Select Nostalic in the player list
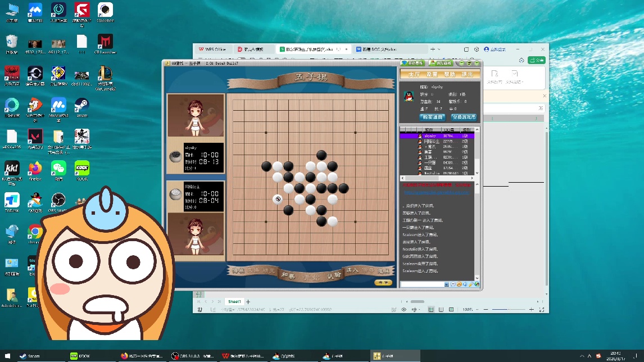 pyautogui.click(x=437, y=173)
